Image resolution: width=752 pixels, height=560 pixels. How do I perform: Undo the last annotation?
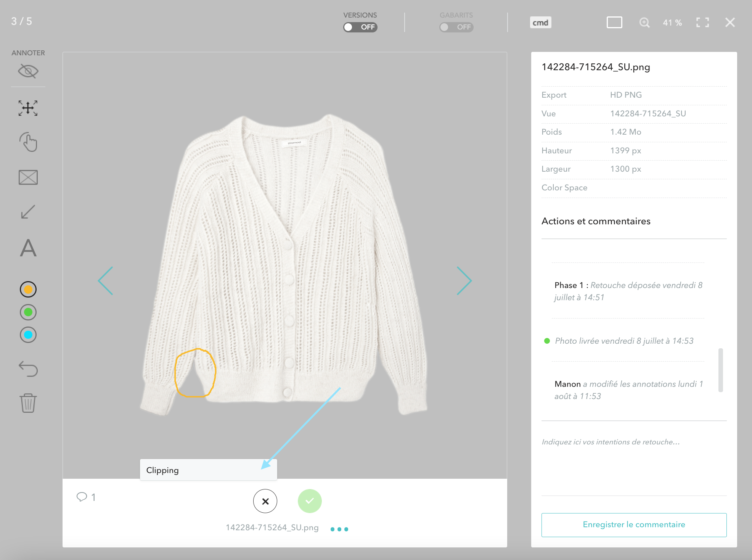click(28, 369)
